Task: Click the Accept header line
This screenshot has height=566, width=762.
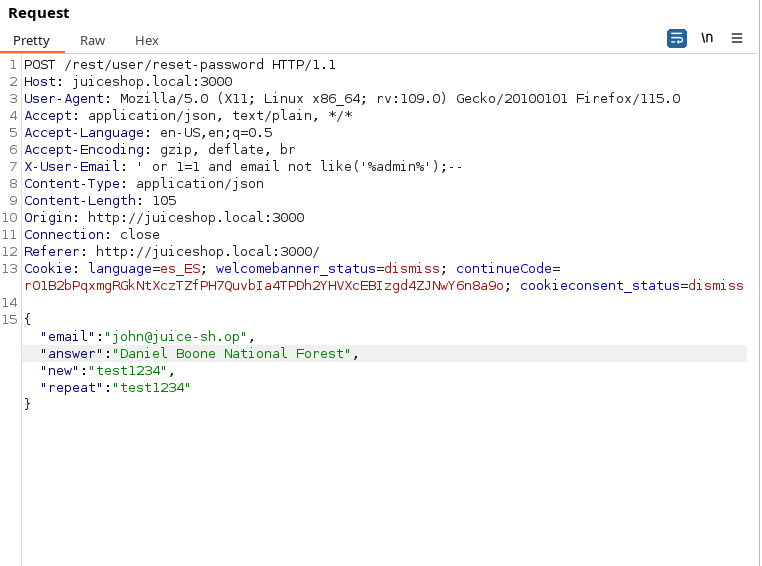Action: tap(188, 116)
